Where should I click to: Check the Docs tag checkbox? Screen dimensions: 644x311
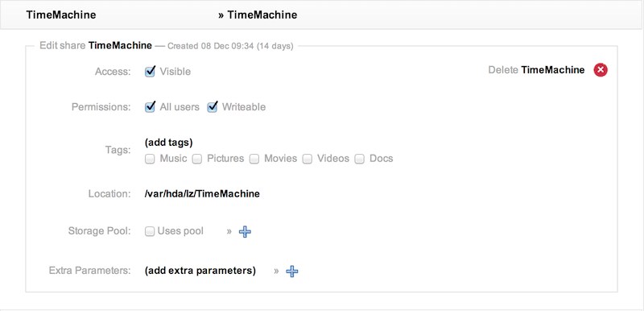[360, 159]
